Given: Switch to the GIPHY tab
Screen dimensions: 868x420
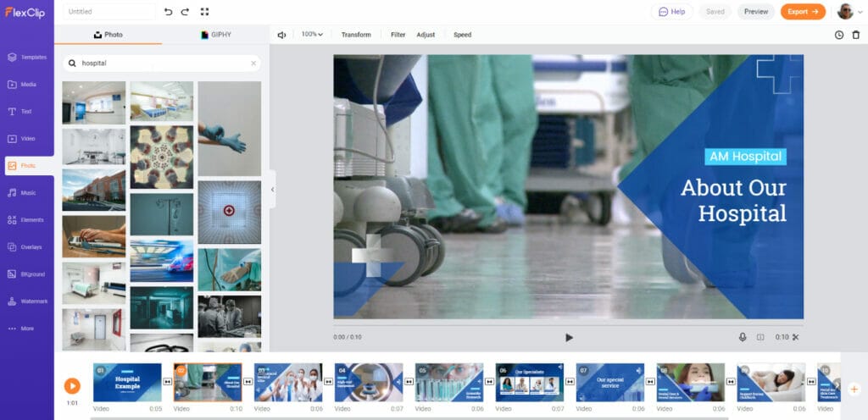Looking at the screenshot, I should pyautogui.click(x=216, y=35).
